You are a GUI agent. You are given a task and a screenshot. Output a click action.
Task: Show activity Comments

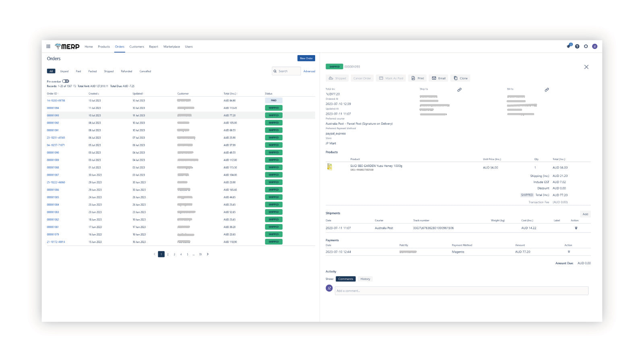(346, 279)
